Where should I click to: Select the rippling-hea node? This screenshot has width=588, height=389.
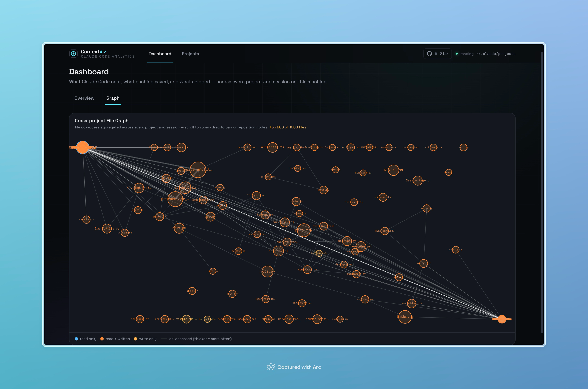(x=363, y=173)
